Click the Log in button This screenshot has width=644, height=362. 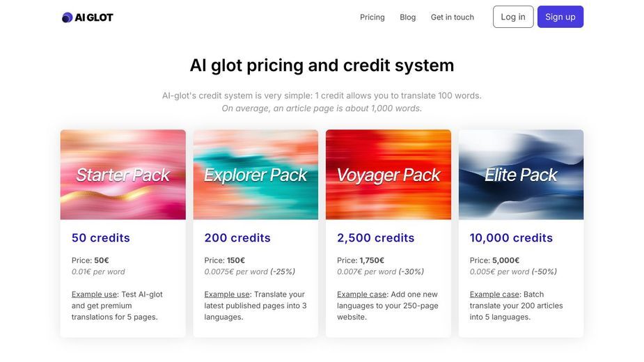[x=513, y=17]
